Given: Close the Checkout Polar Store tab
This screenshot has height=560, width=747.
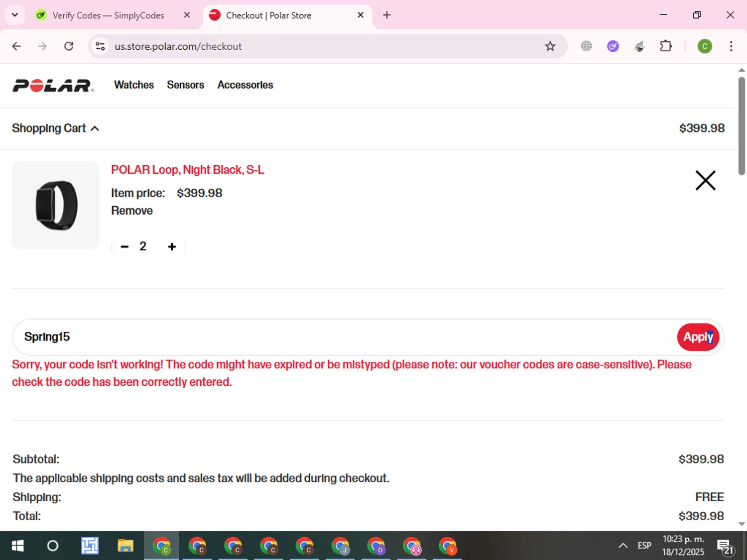Looking at the screenshot, I should [x=361, y=15].
